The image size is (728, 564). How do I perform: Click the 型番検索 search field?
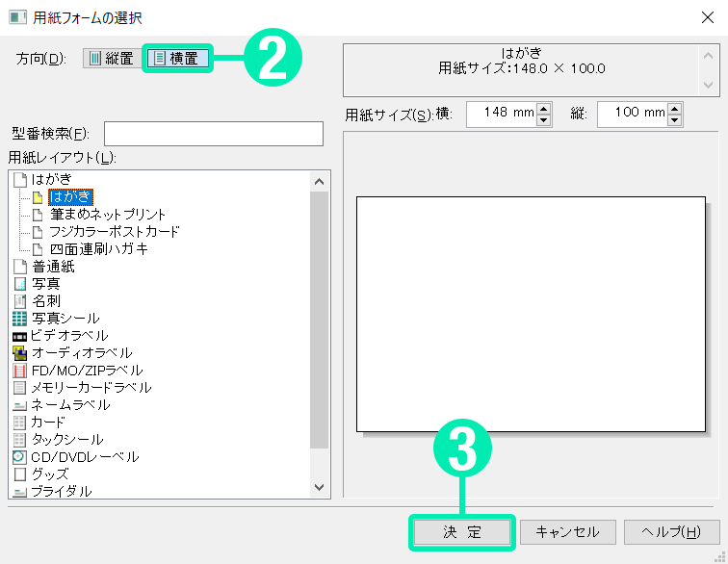[x=214, y=134]
